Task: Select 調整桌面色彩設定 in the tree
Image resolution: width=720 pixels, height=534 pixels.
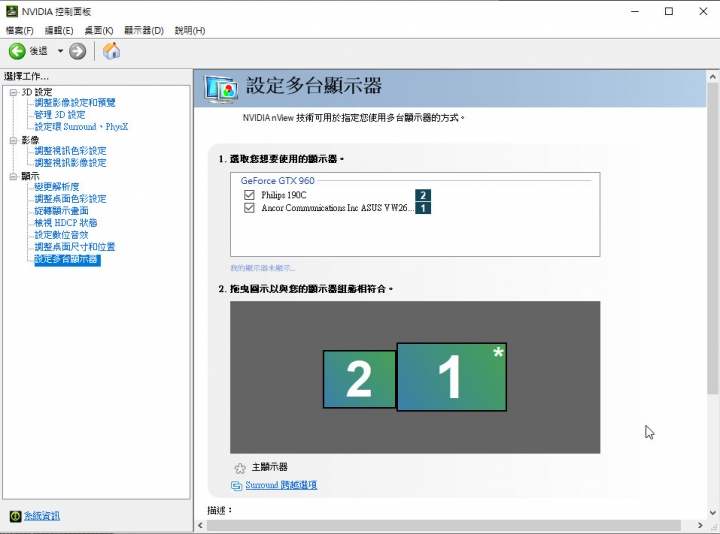Action: point(70,198)
